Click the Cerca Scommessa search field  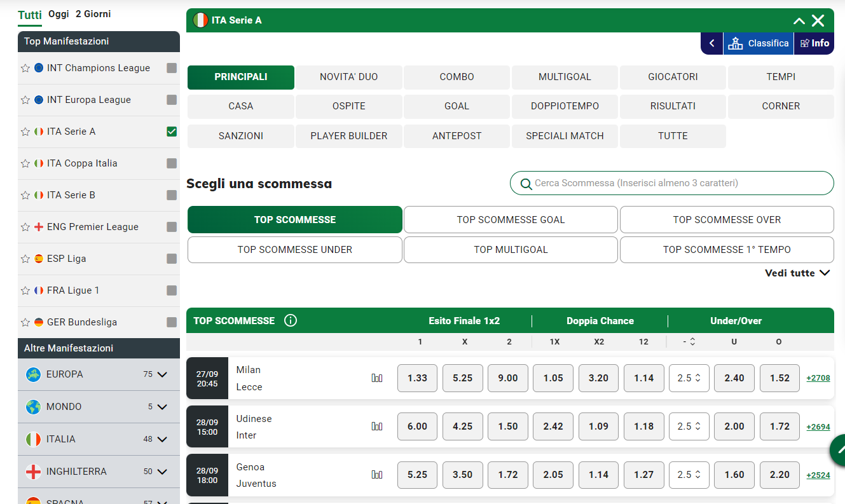(x=671, y=182)
